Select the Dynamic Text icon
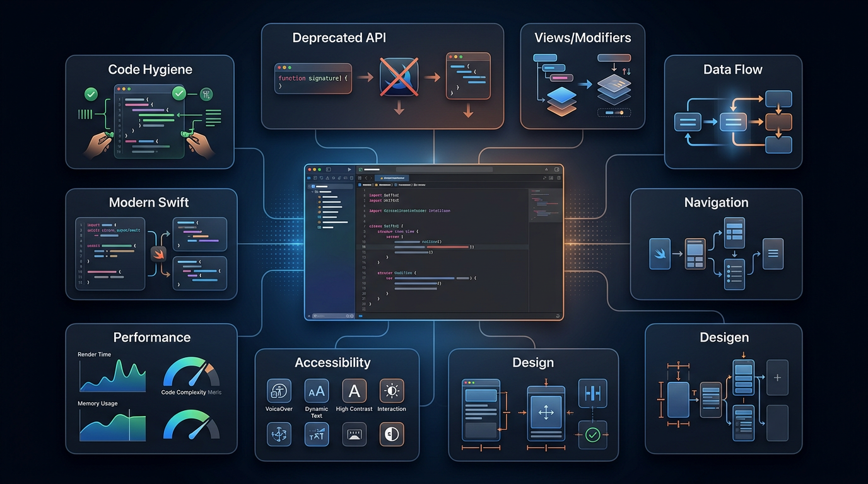 click(x=317, y=391)
